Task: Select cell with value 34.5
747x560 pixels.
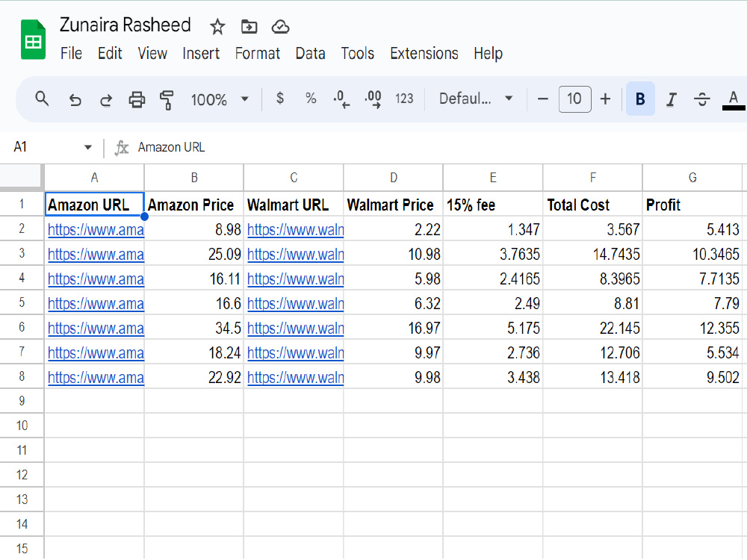Action: coord(194,328)
